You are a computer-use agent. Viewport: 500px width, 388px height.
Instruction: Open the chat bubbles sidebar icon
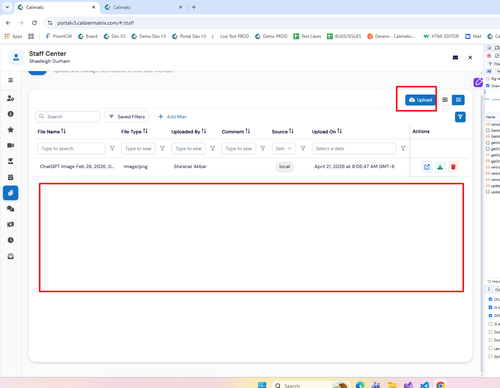click(11, 209)
